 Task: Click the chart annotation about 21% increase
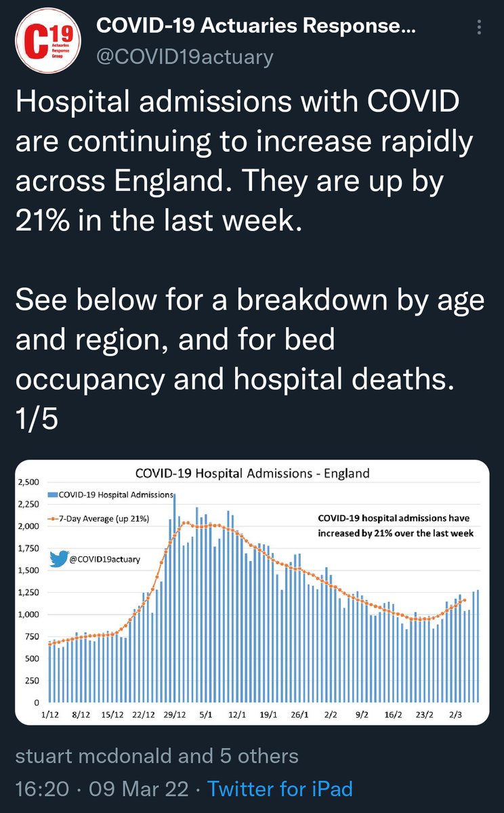point(396,525)
